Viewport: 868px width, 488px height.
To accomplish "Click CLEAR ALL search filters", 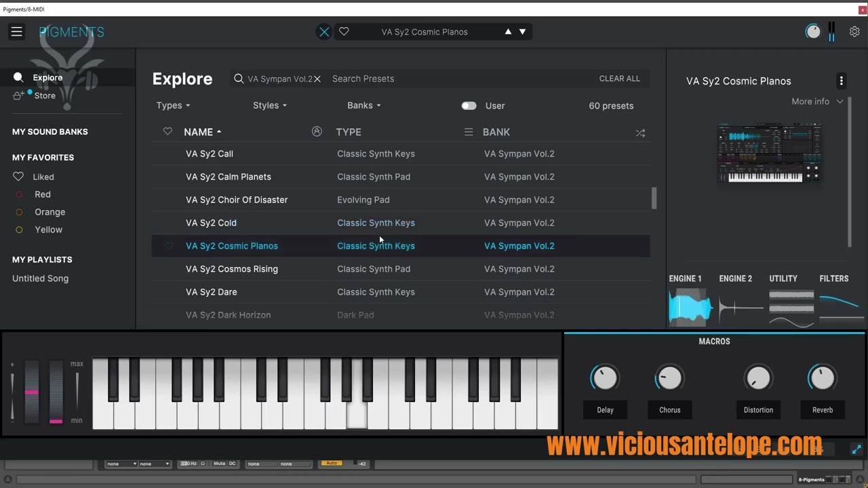I will [x=619, y=79].
